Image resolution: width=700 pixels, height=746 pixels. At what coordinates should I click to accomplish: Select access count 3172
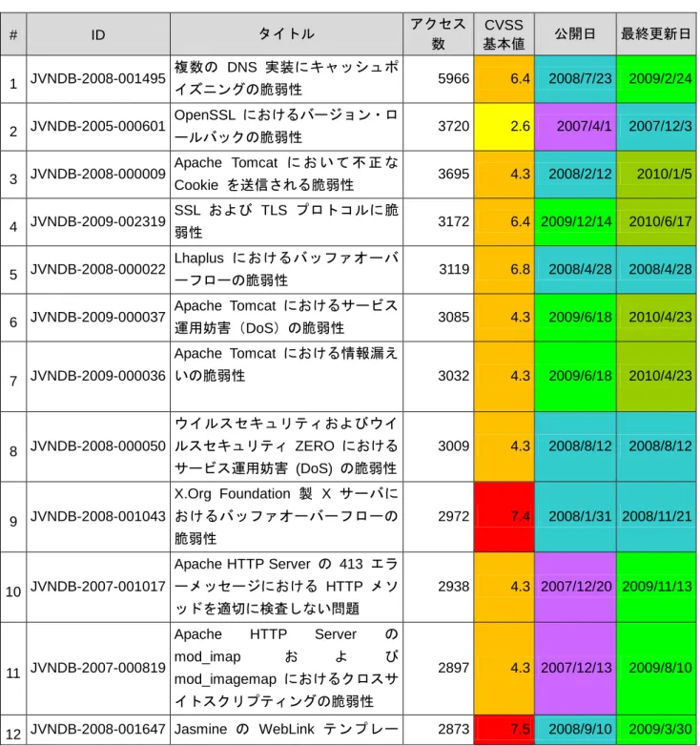tap(438, 221)
